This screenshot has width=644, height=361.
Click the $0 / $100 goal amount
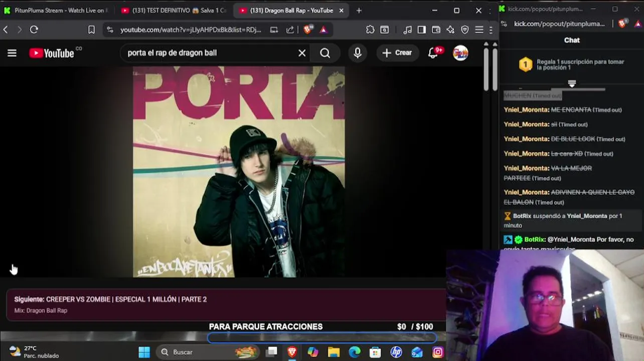(415, 326)
